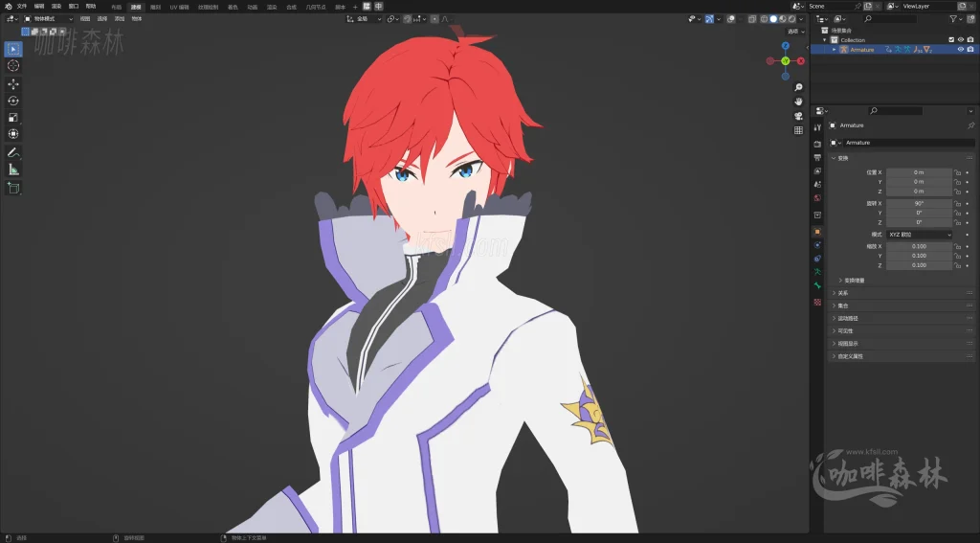Open the Bone properties tab
This screenshot has width=980, height=543.
[x=817, y=285]
